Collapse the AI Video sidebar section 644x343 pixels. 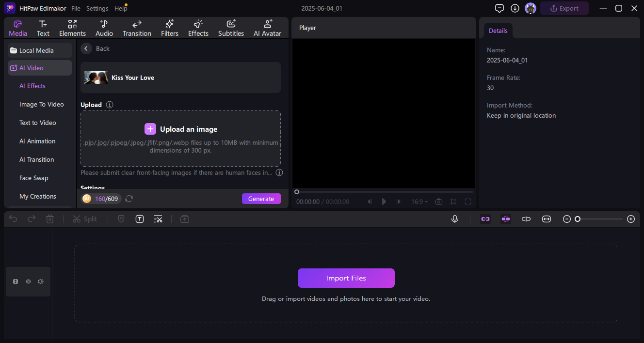40,68
